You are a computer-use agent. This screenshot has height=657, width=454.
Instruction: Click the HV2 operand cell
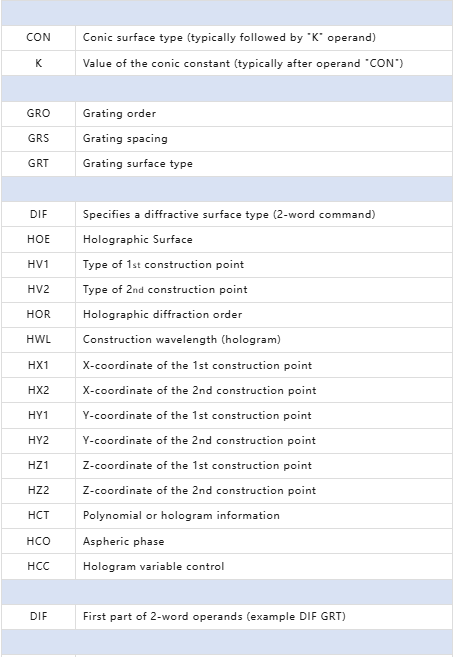38,290
